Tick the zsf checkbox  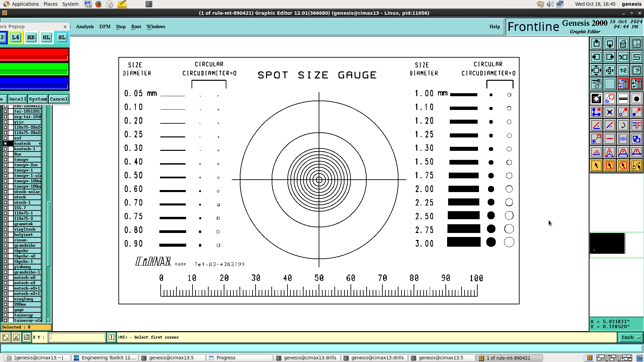(x=5, y=138)
